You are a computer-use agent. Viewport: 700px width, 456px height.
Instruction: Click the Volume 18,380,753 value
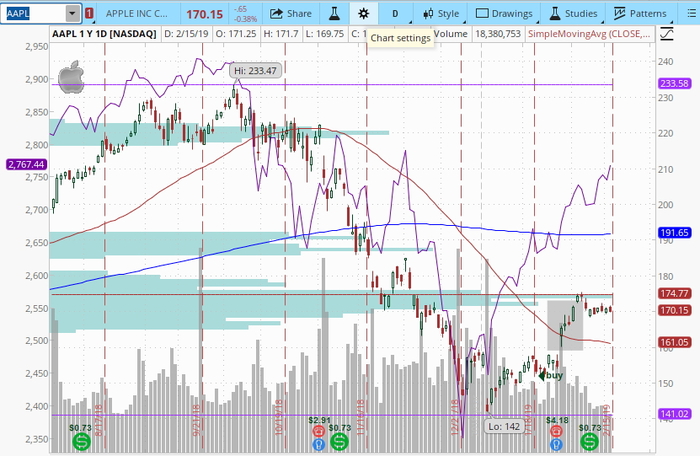[x=498, y=33]
